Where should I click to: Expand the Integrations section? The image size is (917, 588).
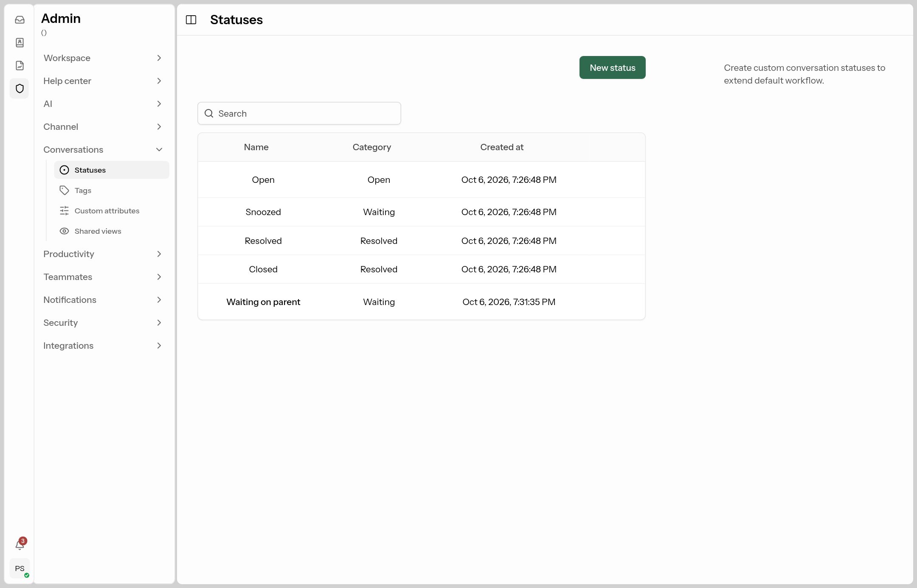pyautogui.click(x=103, y=346)
